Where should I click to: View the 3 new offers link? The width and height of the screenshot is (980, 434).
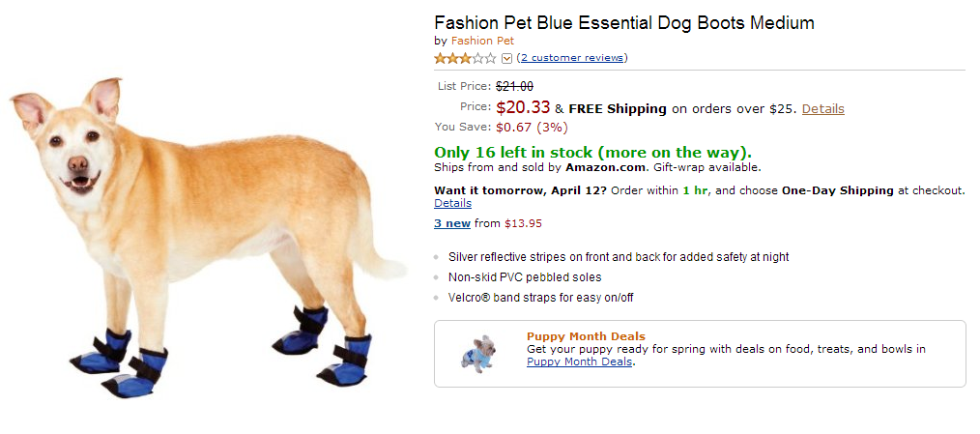(452, 223)
